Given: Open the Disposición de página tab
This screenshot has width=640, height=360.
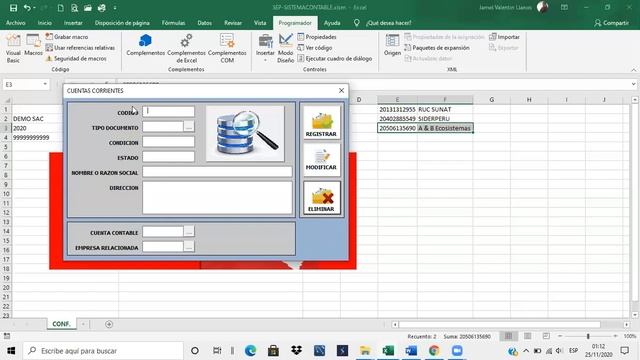Looking at the screenshot, I should coord(122,23).
